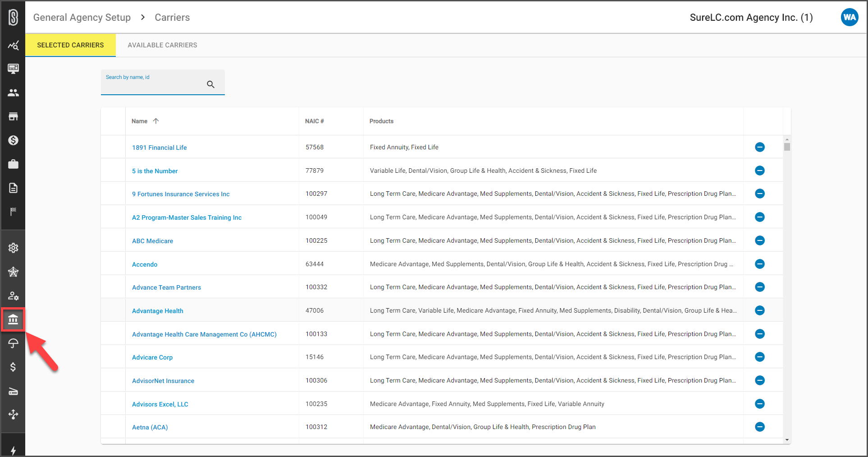Click the carriers table scrollbar thumb
Screen dimensions: 868x457
787,147
